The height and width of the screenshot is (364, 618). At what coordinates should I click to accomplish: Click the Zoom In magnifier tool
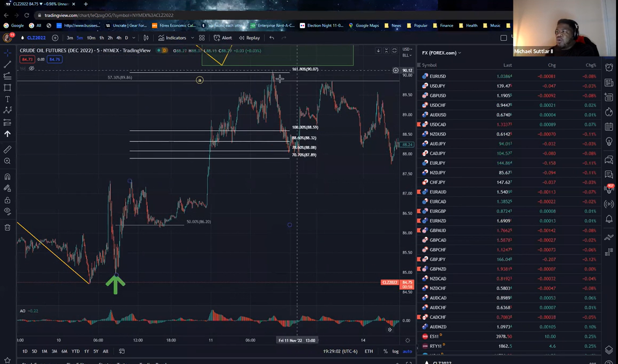coord(7,161)
